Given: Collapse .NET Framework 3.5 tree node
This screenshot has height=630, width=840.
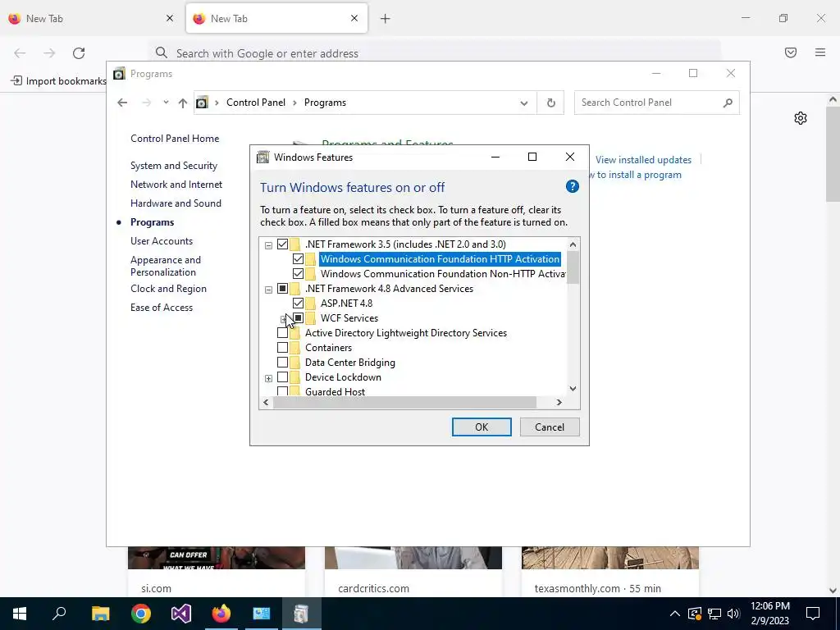Looking at the screenshot, I should click(268, 245).
